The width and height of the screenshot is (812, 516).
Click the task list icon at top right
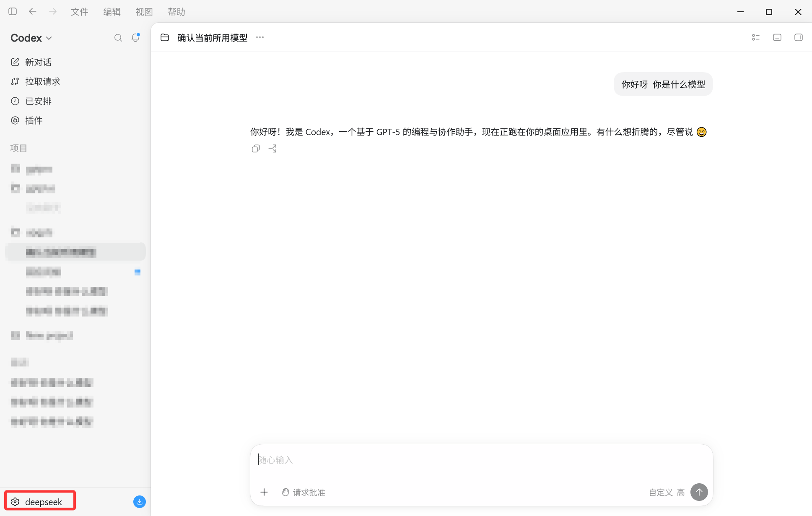pyautogui.click(x=756, y=37)
